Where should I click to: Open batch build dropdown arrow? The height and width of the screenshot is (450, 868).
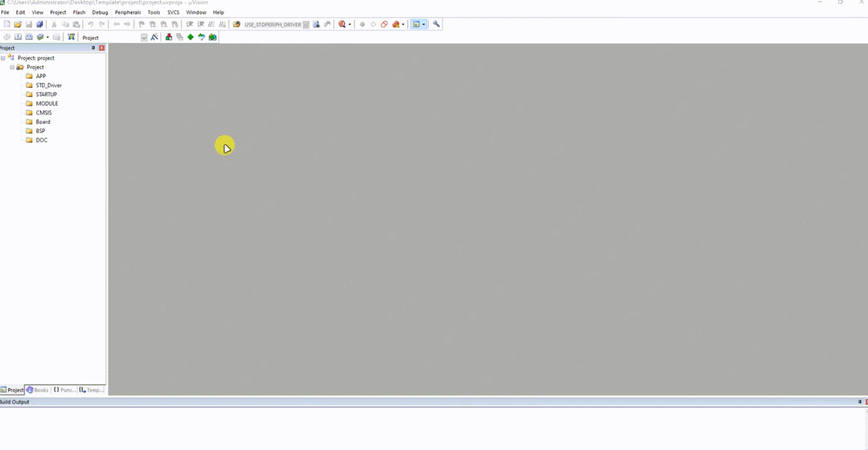point(48,37)
